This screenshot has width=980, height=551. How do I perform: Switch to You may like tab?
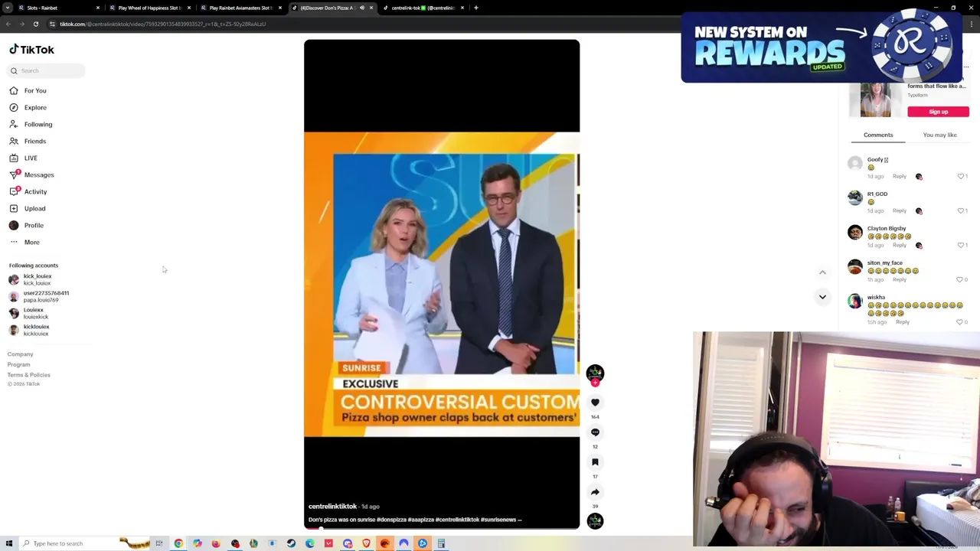(x=939, y=135)
